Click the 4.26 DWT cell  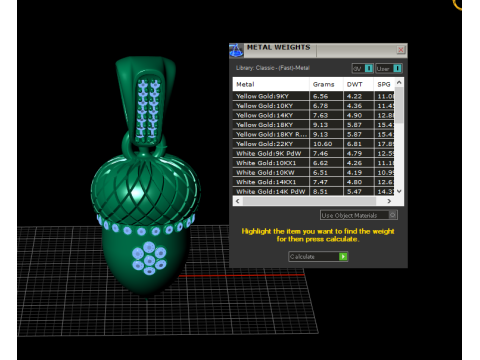(x=358, y=163)
